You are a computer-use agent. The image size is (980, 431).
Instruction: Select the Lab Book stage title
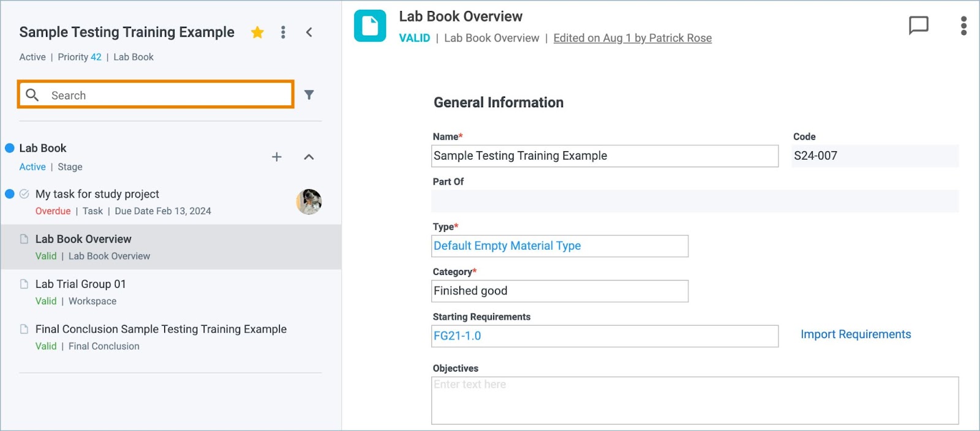coord(43,148)
